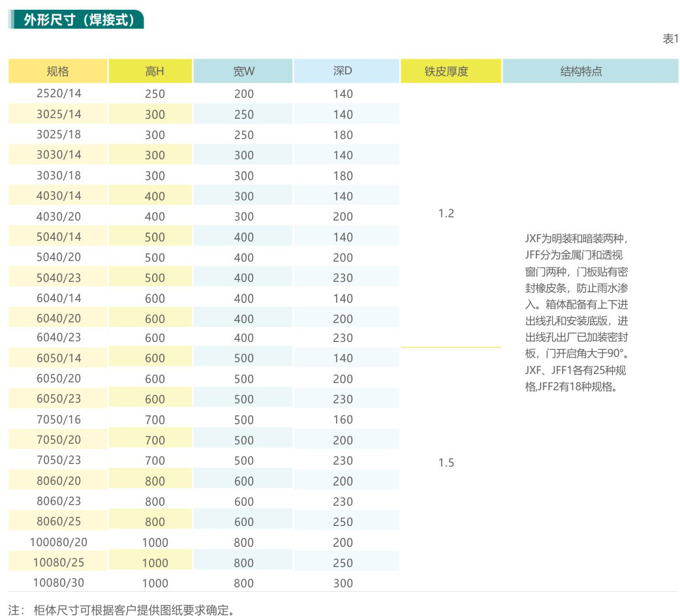The width and height of the screenshot is (680, 616).
Task: Select the 1.2 sheet thickness value
Action: click(446, 213)
